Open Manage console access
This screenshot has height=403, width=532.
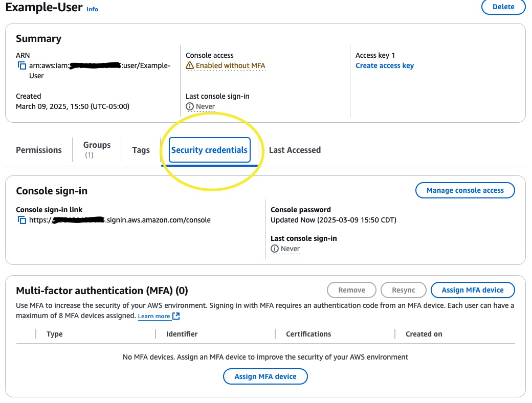(x=465, y=190)
